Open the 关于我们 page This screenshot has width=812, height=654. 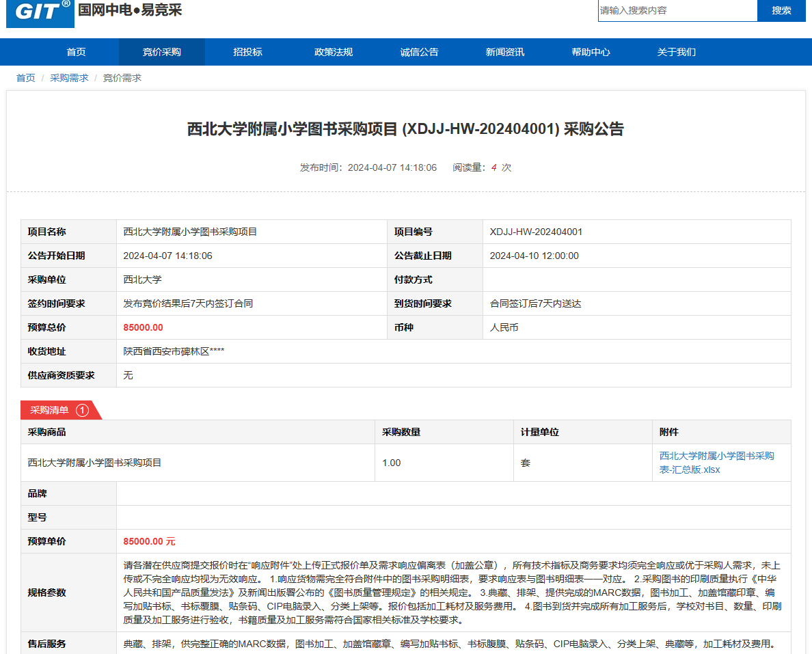click(x=676, y=52)
